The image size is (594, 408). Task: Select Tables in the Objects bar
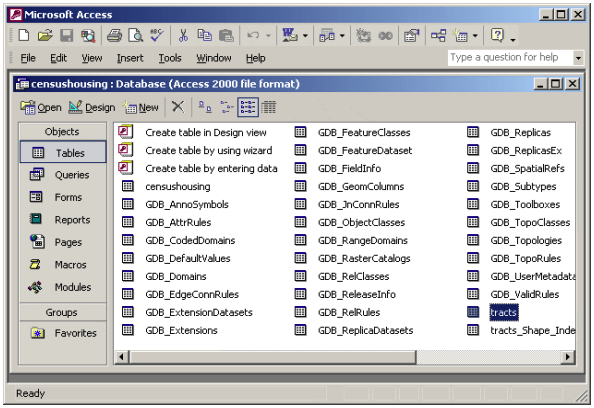pyautogui.click(x=63, y=152)
